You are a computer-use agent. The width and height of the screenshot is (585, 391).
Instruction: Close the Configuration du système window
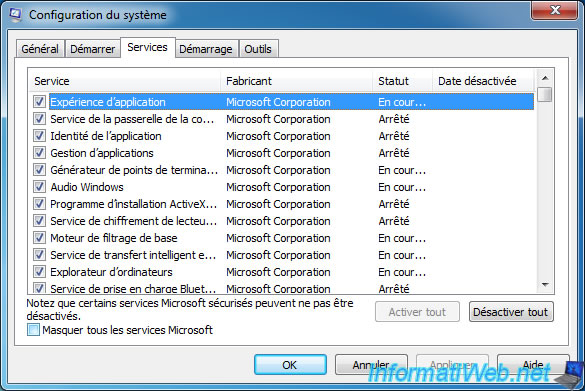(555, 10)
